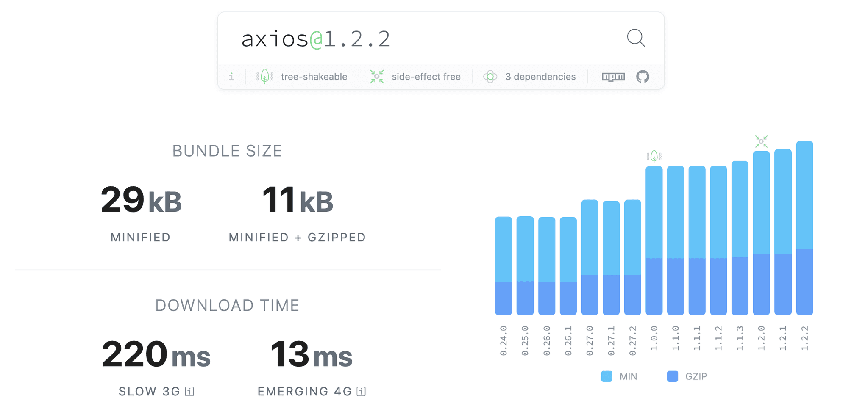Click the side-effect free arrows icon in search bar
Image resolution: width=868 pixels, height=420 pixels.
coord(377,77)
